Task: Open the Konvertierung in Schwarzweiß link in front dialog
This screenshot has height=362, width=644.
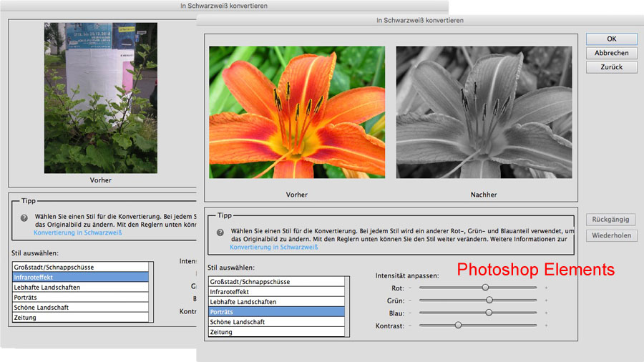Action: pos(274,248)
